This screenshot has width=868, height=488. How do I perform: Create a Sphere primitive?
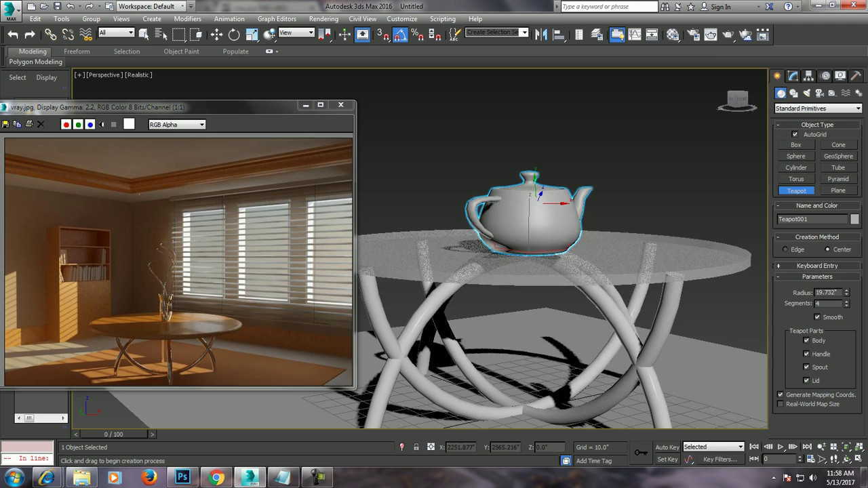coord(796,156)
